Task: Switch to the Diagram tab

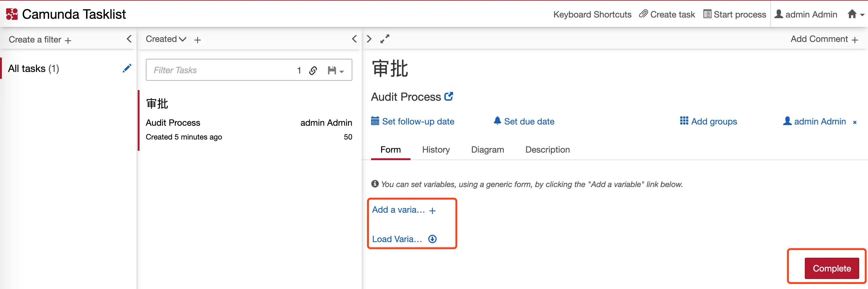Action: [487, 150]
